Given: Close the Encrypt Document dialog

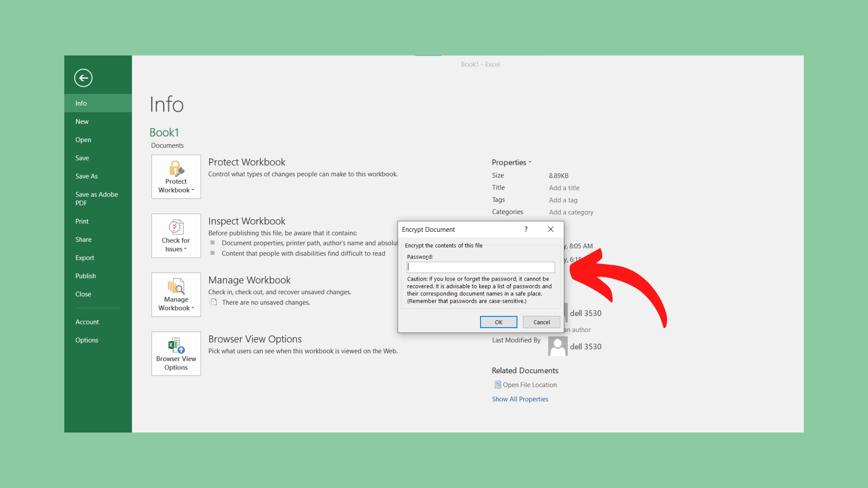Looking at the screenshot, I should tap(551, 229).
